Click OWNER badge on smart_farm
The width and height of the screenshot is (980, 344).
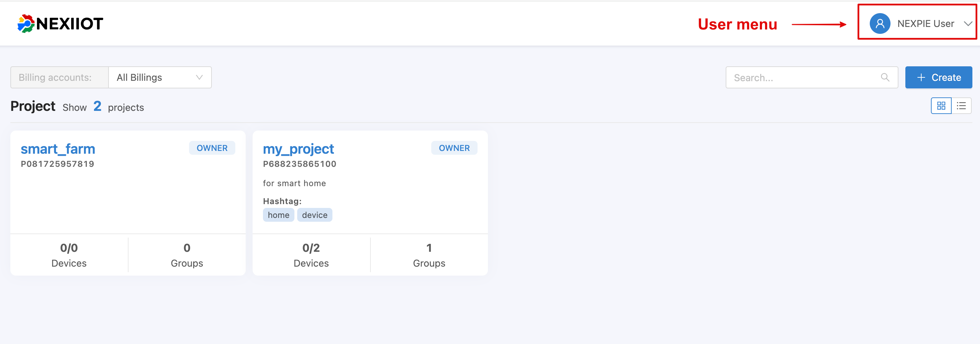click(x=212, y=148)
